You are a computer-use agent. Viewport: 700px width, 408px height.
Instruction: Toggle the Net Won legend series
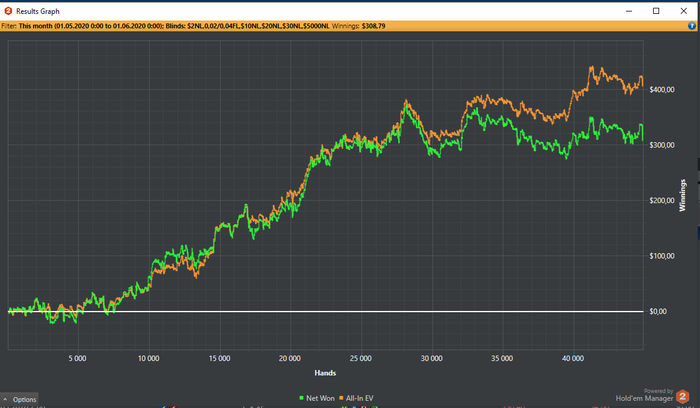(x=317, y=398)
